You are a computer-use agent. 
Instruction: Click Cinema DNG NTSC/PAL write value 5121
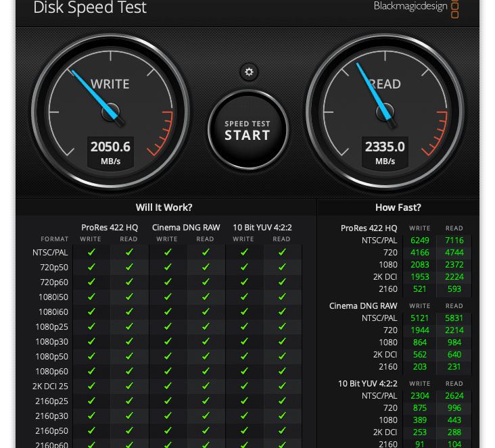(x=419, y=318)
